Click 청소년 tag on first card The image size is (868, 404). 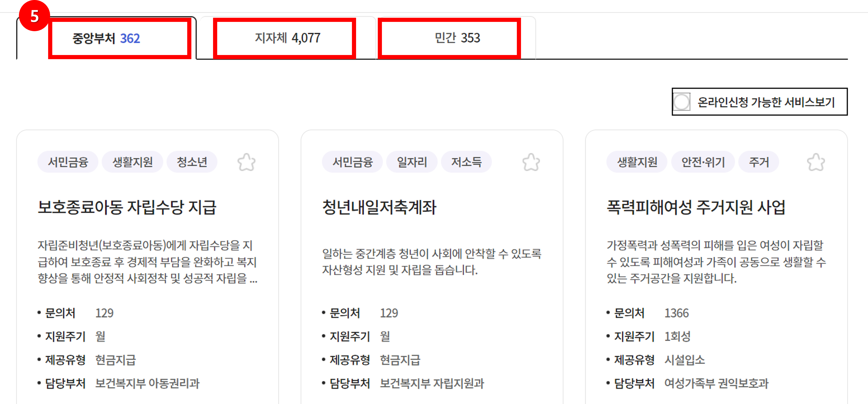point(192,162)
